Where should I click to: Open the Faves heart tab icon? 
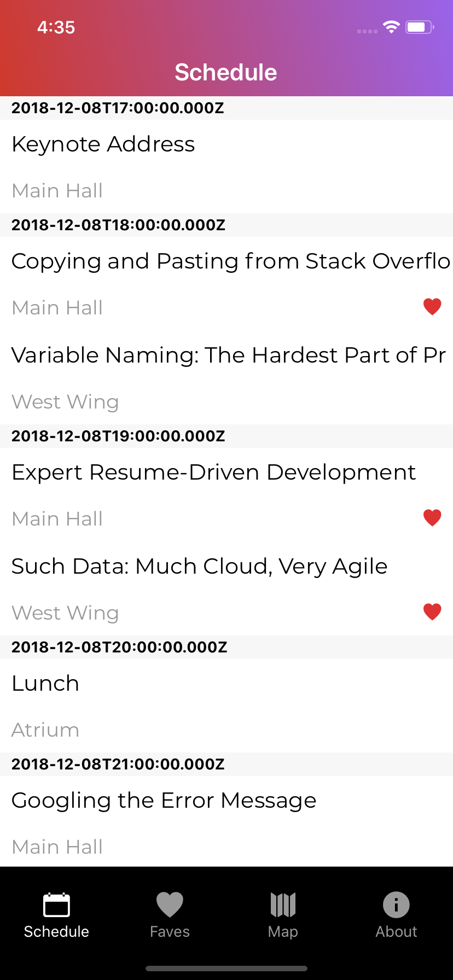[x=170, y=905]
